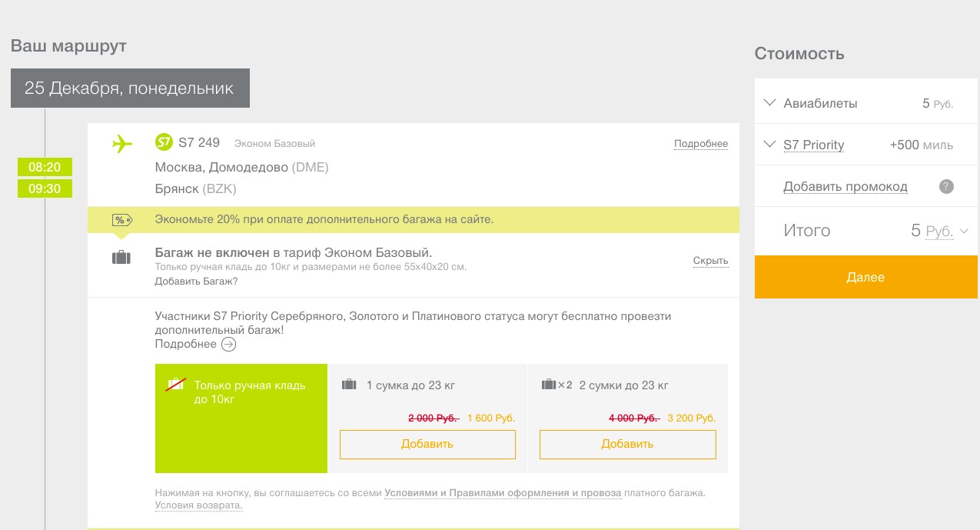Show flight details via top Подробнее
Screen dimensions: 980x530
(x=701, y=144)
